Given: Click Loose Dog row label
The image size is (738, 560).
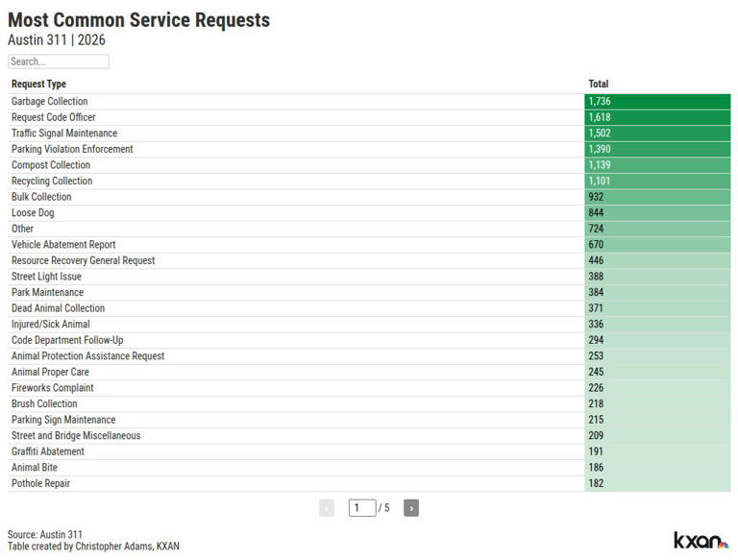Looking at the screenshot, I should [33, 212].
